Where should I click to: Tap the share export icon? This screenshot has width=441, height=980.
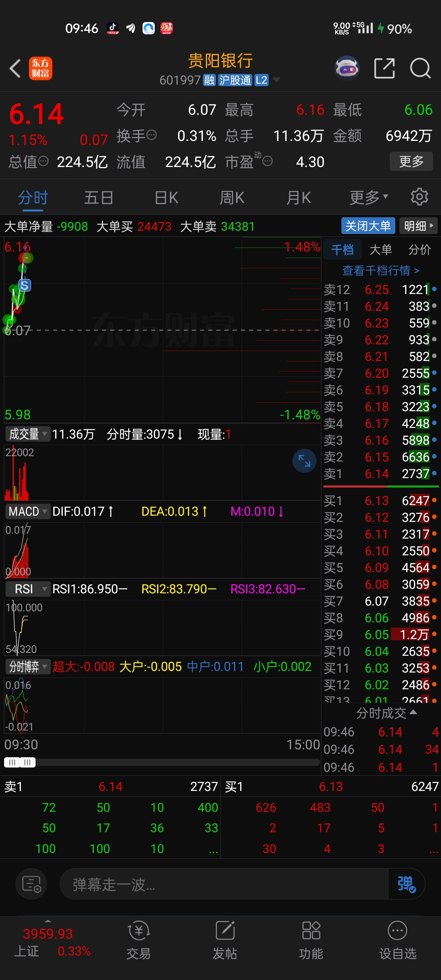click(385, 68)
